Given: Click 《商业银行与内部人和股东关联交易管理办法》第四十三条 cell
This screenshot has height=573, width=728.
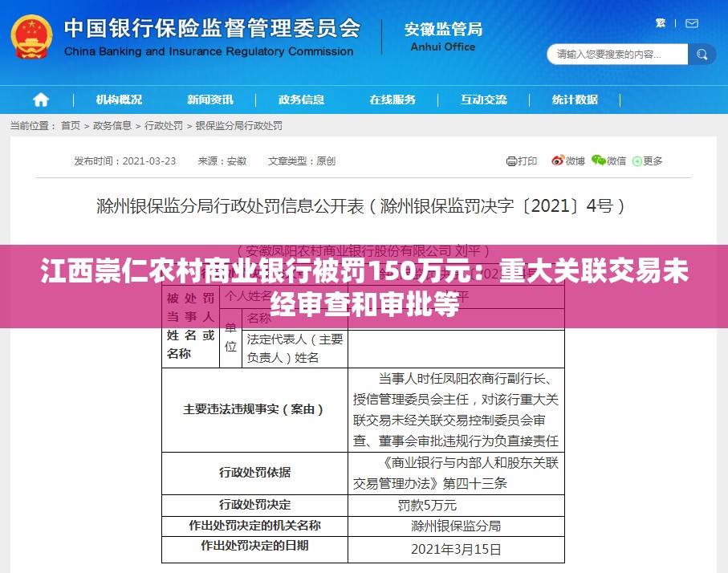Looking at the screenshot, I should 456,473.
